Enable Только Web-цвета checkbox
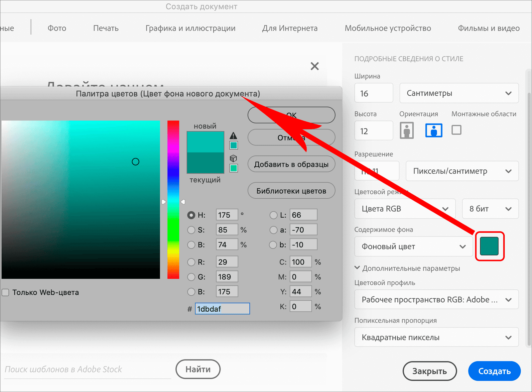Viewport: 532px width, 392px height. pos(6,292)
